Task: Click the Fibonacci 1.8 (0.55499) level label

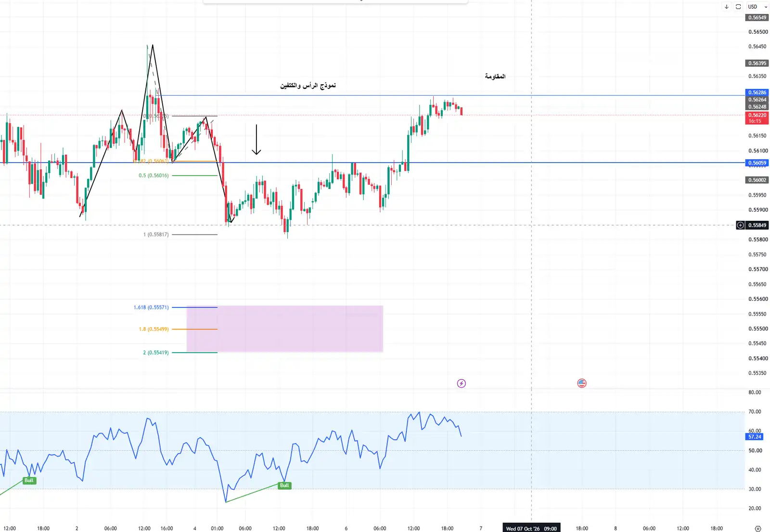Action: pos(154,329)
